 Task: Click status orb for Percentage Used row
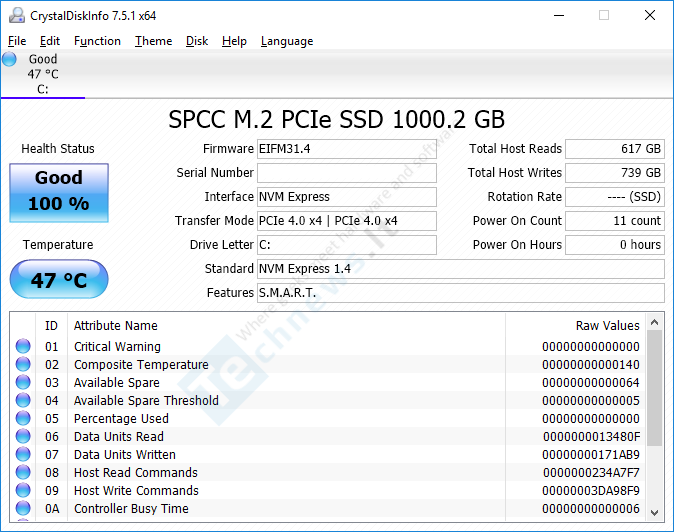(x=23, y=418)
